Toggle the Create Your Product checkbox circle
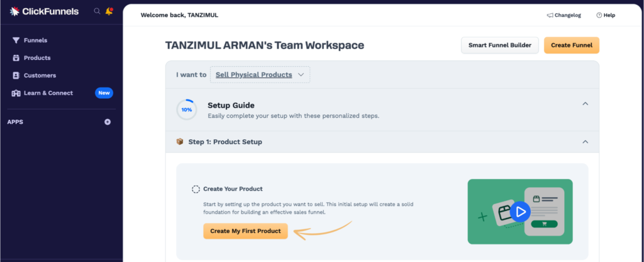644x262 pixels. 196,189
